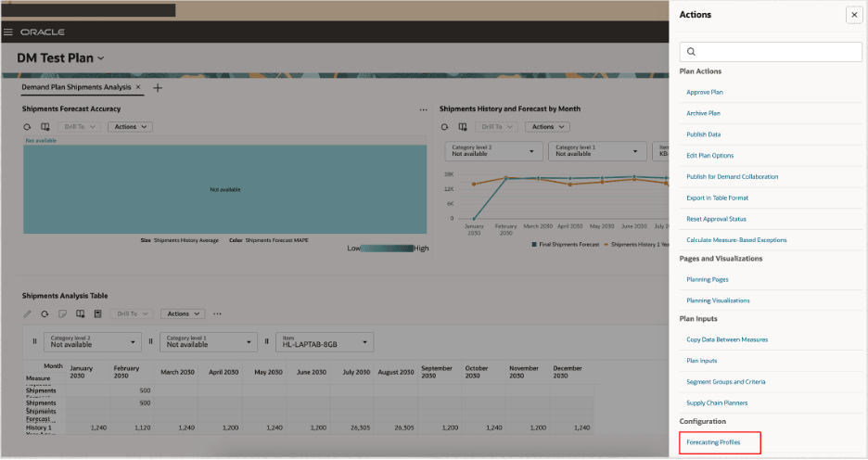Refresh the Shipments Analysis Table
Image resolution: width=868 pixels, height=460 pixels.
[45, 313]
